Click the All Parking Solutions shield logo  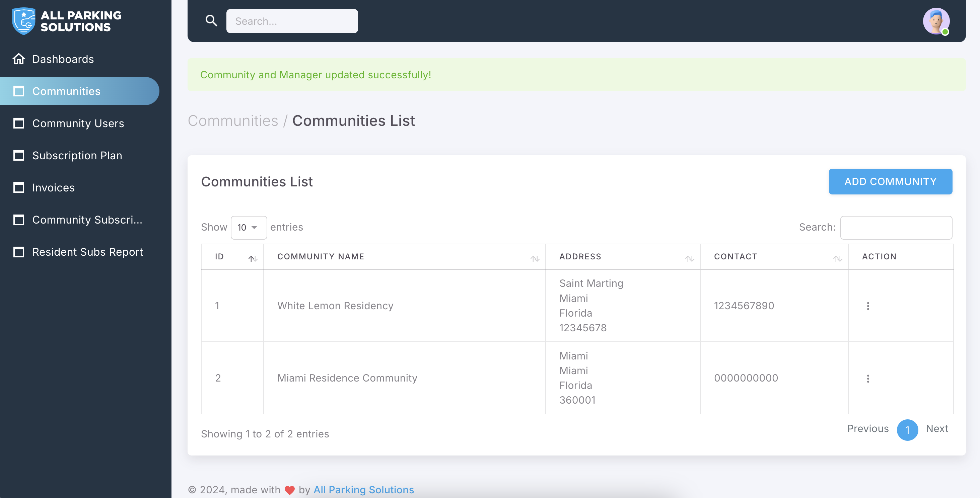23,21
